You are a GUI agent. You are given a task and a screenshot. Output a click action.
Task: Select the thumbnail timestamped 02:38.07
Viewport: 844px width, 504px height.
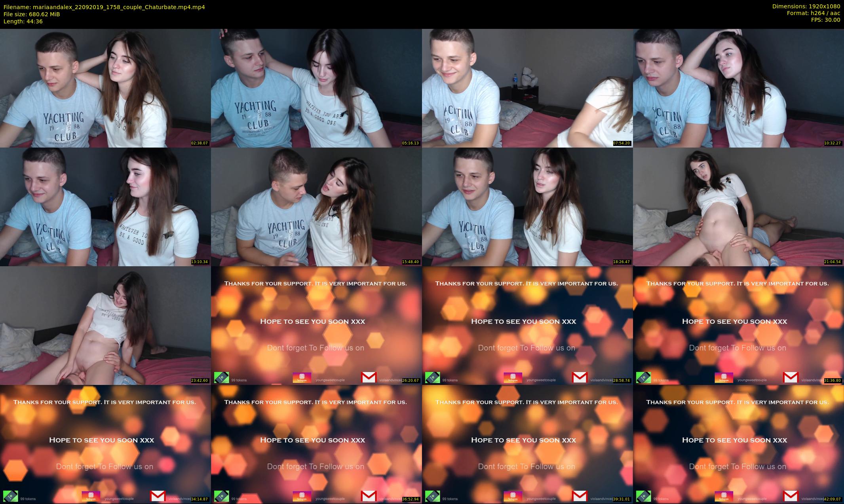click(x=105, y=88)
